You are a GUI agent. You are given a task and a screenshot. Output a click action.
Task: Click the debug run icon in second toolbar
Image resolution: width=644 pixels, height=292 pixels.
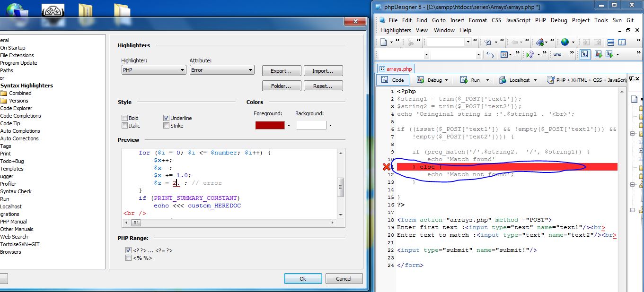pos(598,54)
